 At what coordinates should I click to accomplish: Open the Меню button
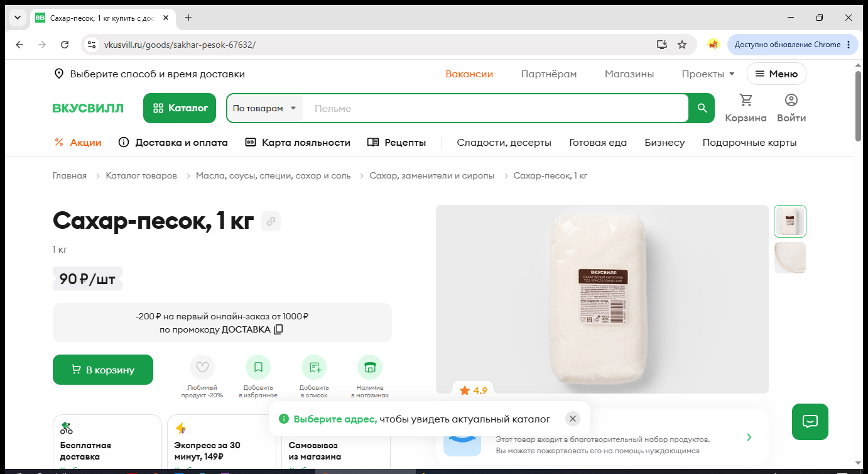776,74
